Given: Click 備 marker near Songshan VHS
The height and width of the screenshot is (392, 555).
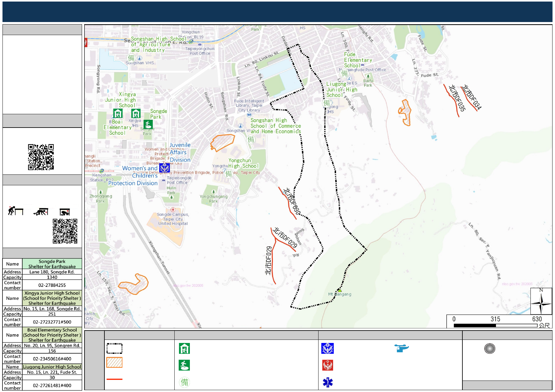Looking at the screenshot, I should [x=131, y=58].
